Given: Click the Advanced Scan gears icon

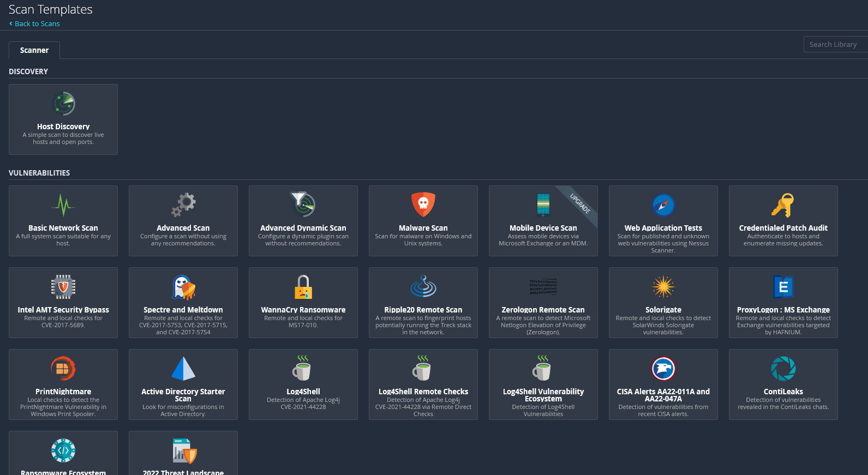Looking at the screenshot, I should [x=183, y=205].
